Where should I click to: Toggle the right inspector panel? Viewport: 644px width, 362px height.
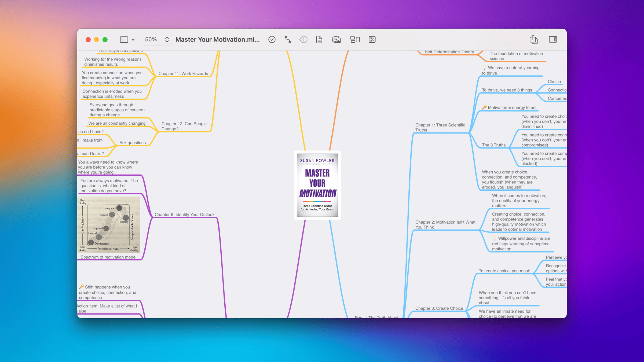553,39
